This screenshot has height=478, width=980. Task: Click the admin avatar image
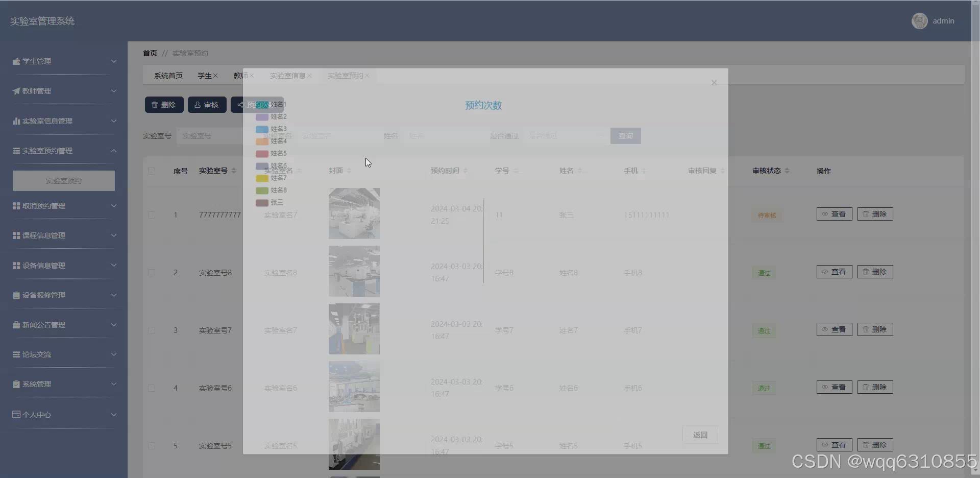click(919, 21)
